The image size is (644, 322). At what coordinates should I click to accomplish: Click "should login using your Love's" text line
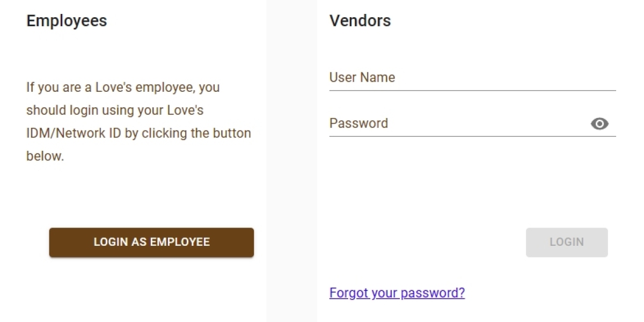click(x=115, y=110)
